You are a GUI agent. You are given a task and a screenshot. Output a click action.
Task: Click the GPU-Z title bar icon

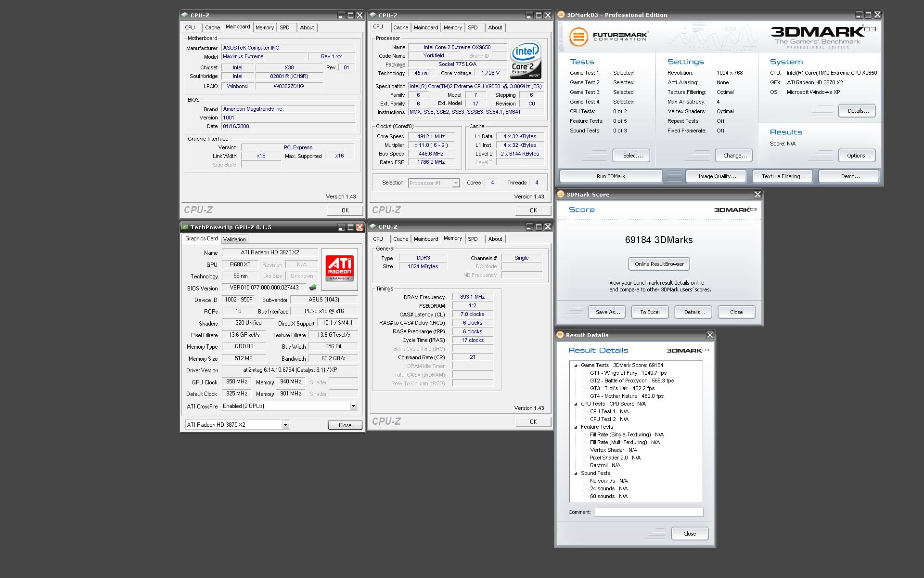pyautogui.click(x=185, y=227)
